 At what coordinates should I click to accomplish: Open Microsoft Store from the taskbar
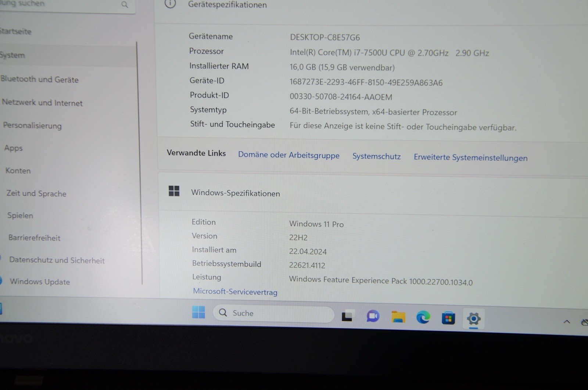click(448, 318)
